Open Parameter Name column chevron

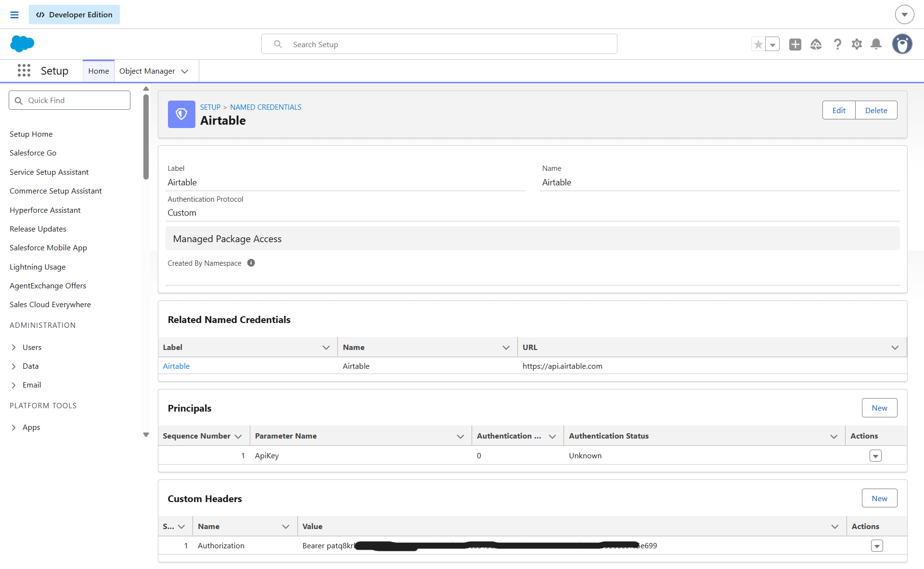pos(461,436)
